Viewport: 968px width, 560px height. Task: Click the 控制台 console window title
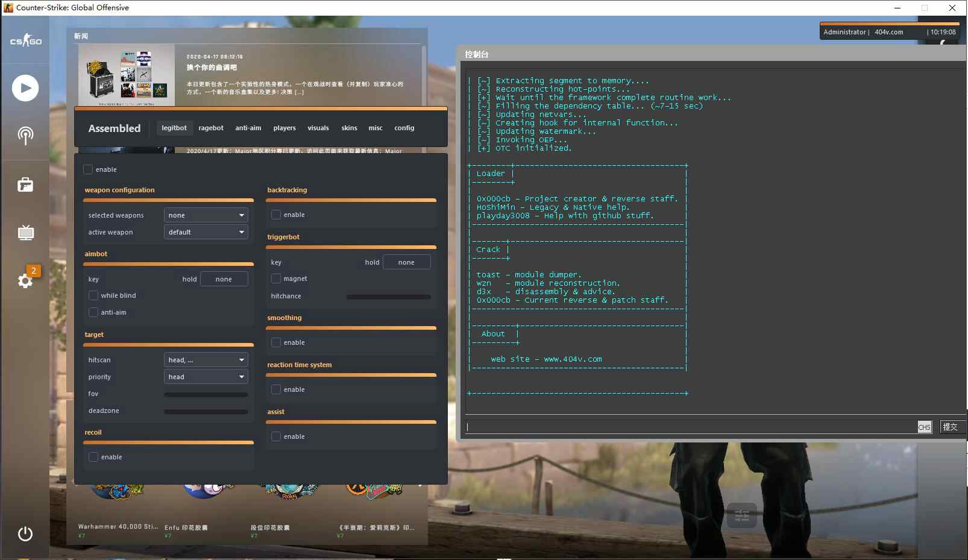[x=477, y=54]
